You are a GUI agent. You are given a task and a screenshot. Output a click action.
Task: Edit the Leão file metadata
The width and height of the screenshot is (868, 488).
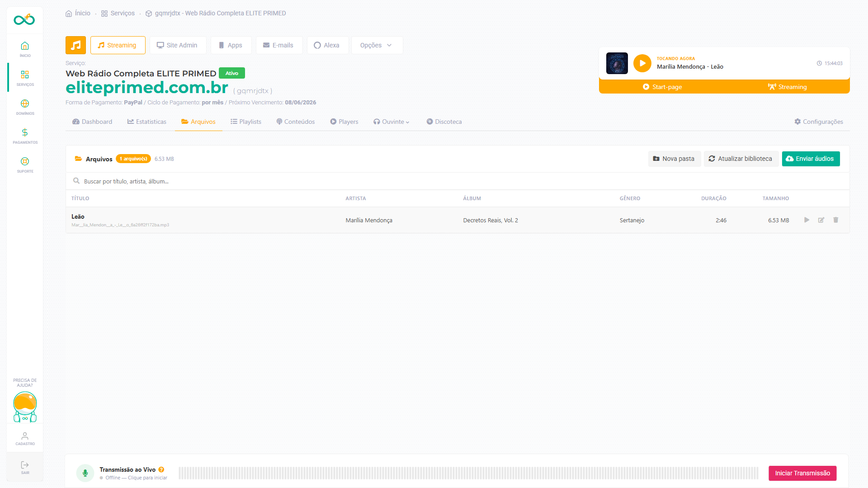[821, 220]
